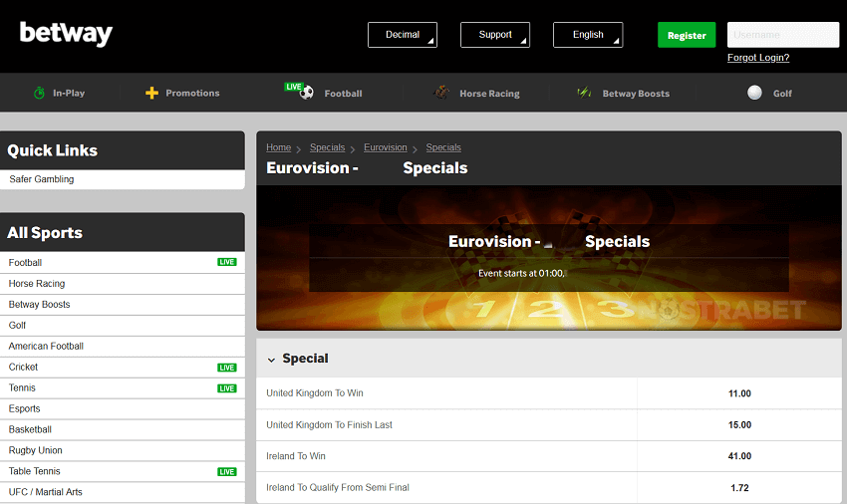
Task: Open the English language dropdown
Action: click(x=588, y=35)
